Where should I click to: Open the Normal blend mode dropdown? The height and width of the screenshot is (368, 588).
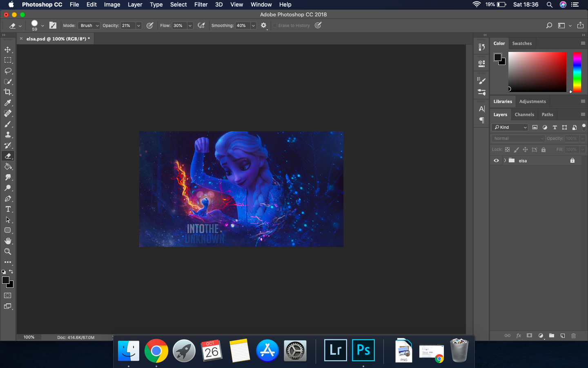click(518, 138)
